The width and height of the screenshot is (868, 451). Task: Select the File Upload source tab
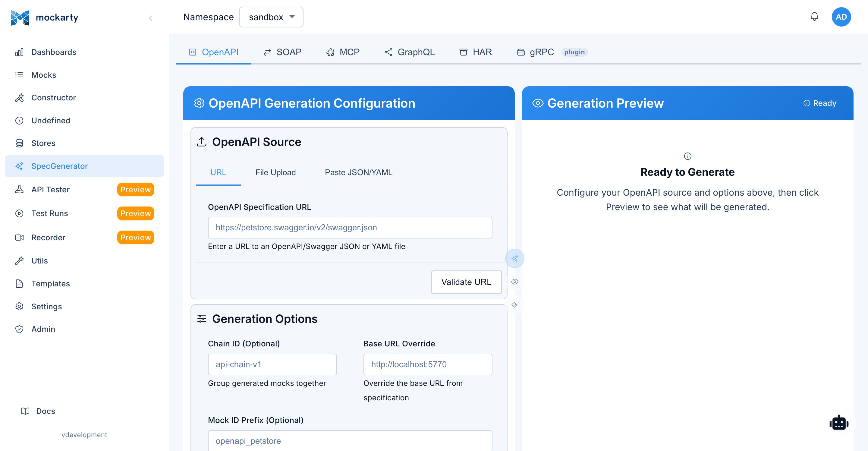275,172
